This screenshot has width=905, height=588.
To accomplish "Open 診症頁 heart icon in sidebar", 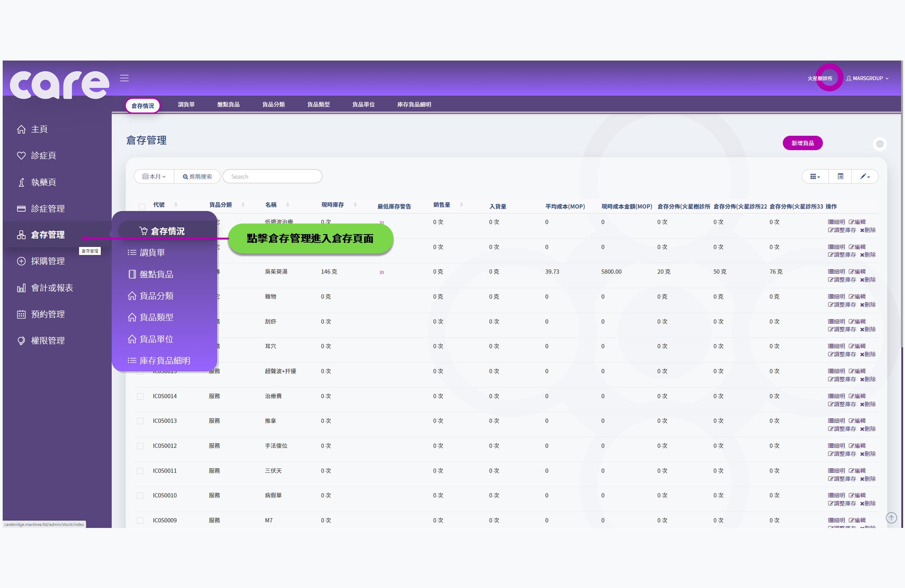I will [x=21, y=155].
